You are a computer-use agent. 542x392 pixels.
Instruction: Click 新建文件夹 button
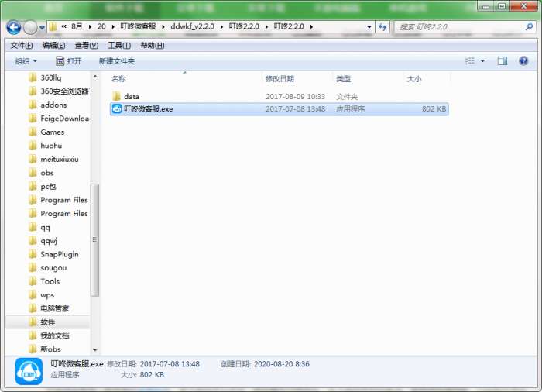(x=117, y=61)
